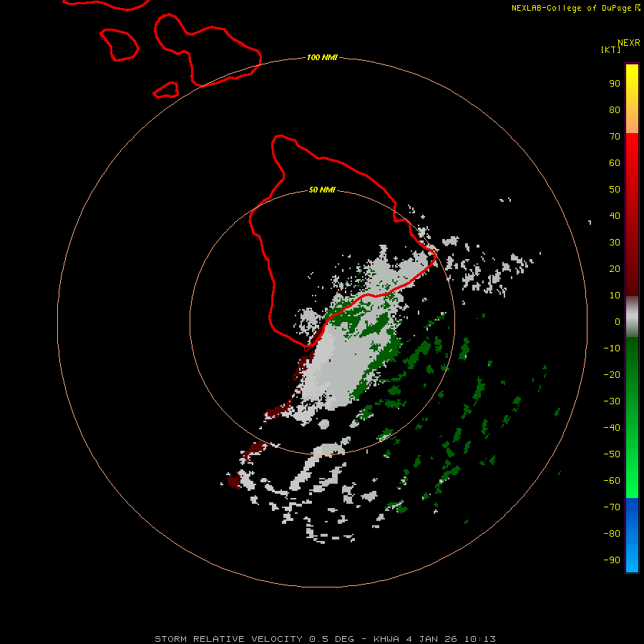Click the yellow top segment of the color bar

pos(632,99)
